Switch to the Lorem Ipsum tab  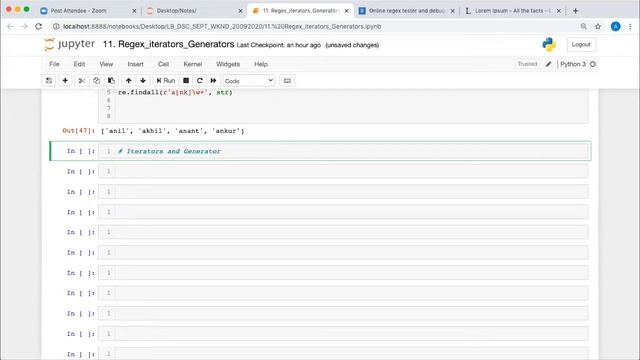click(x=512, y=11)
